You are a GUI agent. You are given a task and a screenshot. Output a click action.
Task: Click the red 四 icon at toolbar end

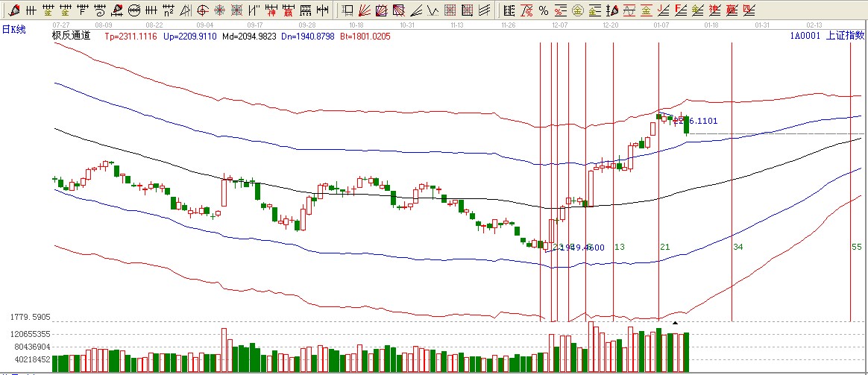(x=749, y=10)
